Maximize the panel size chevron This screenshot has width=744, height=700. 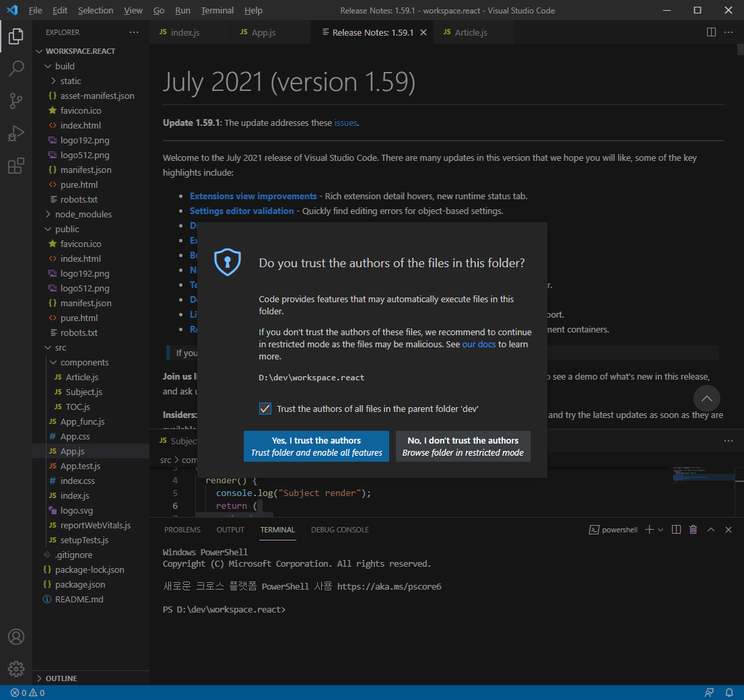(711, 530)
